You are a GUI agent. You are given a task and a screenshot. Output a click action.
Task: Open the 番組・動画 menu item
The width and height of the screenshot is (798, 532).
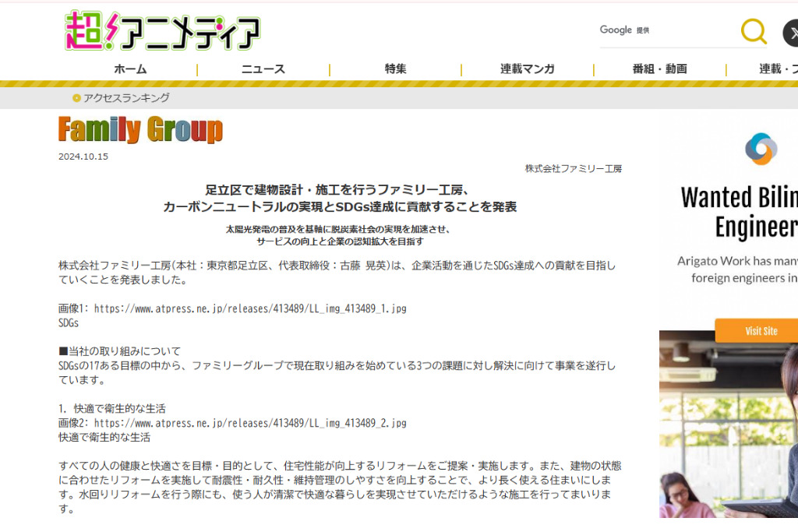pos(659,69)
